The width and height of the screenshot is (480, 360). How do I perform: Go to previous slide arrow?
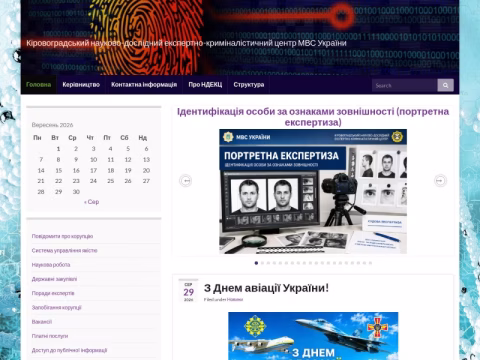coord(186,181)
